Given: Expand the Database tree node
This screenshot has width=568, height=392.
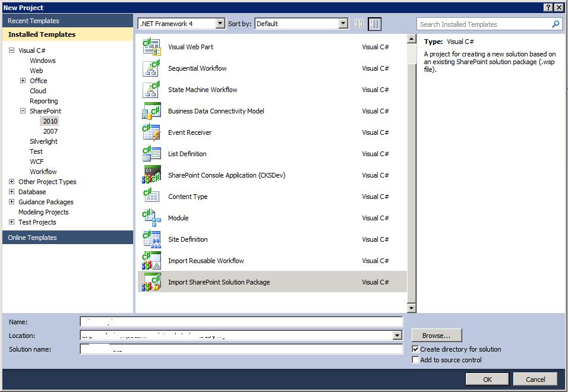Looking at the screenshot, I should 12,191.
